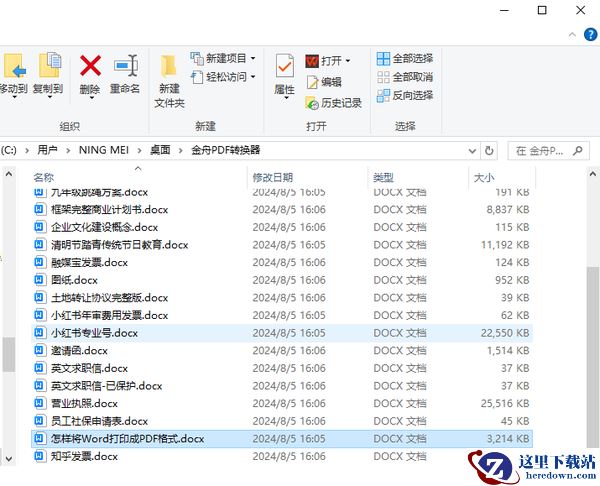The height and width of the screenshot is (486, 600).
Task: Click the file list scroll-up arrow on right
Action: pyautogui.click(x=592, y=174)
